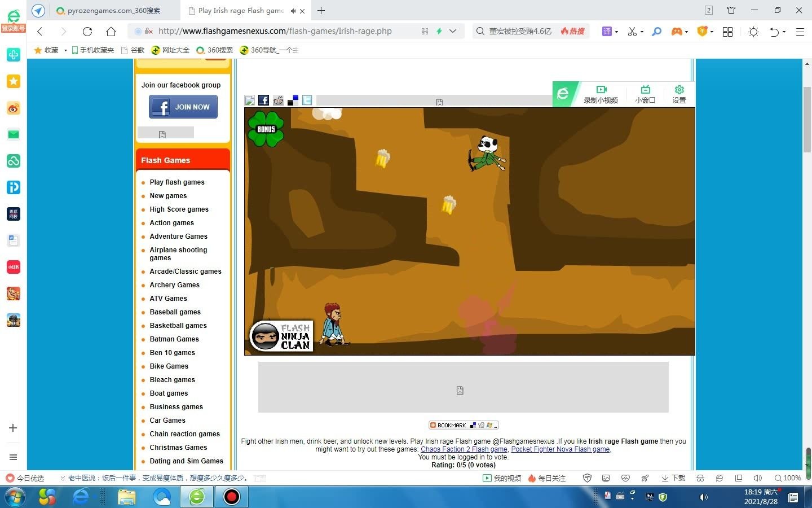The height and width of the screenshot is (508, 812).
Task: Click 录制小视频 record video button
Action: [601, 94]
